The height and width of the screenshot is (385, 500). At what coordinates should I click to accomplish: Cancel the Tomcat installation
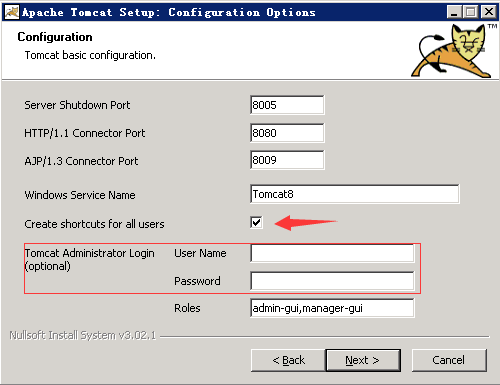point(449,360)
